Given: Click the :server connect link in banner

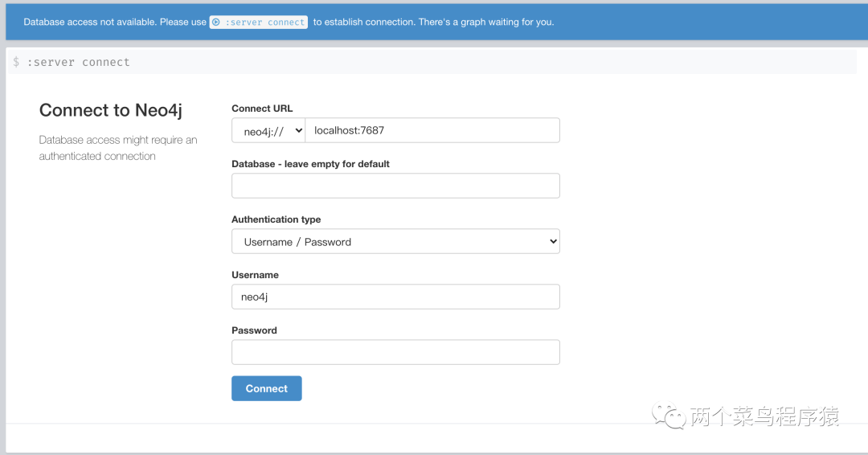Looking at the screenshot, I should tap(259, 23).
